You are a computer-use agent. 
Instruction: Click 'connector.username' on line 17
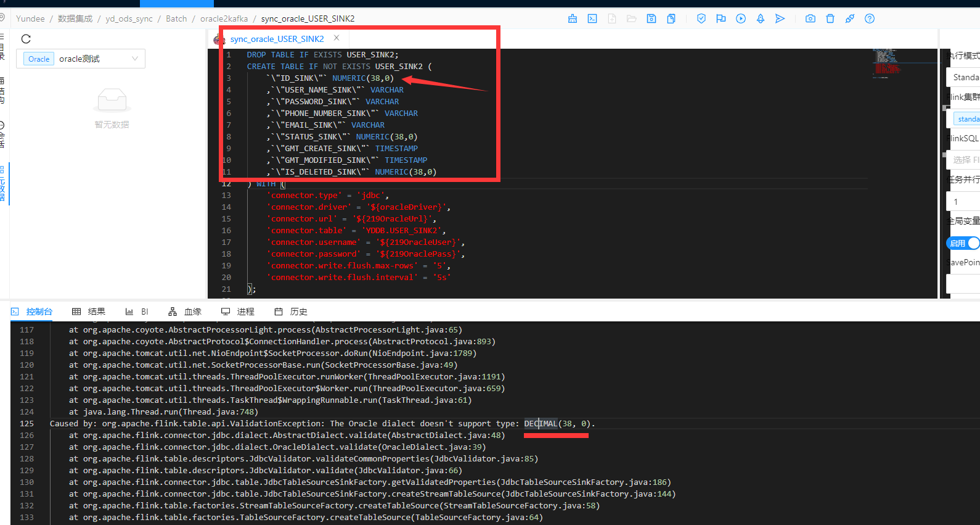(x=314, y=242)
